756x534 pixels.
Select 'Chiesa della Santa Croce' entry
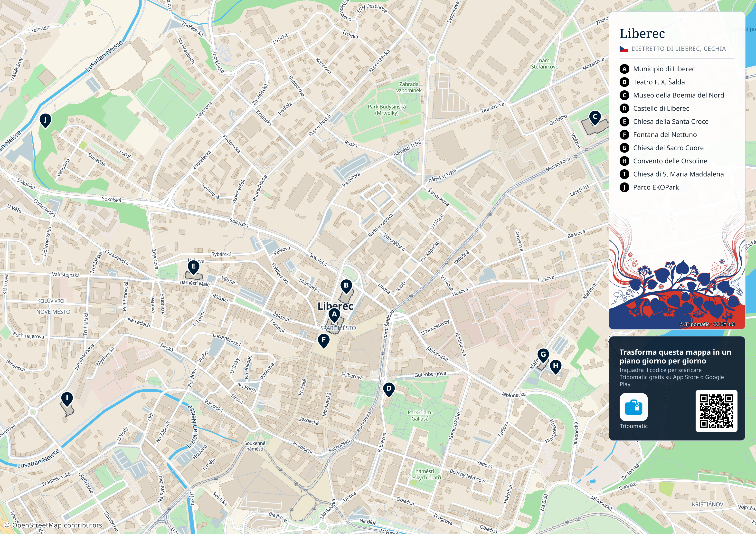pos(671,122)
